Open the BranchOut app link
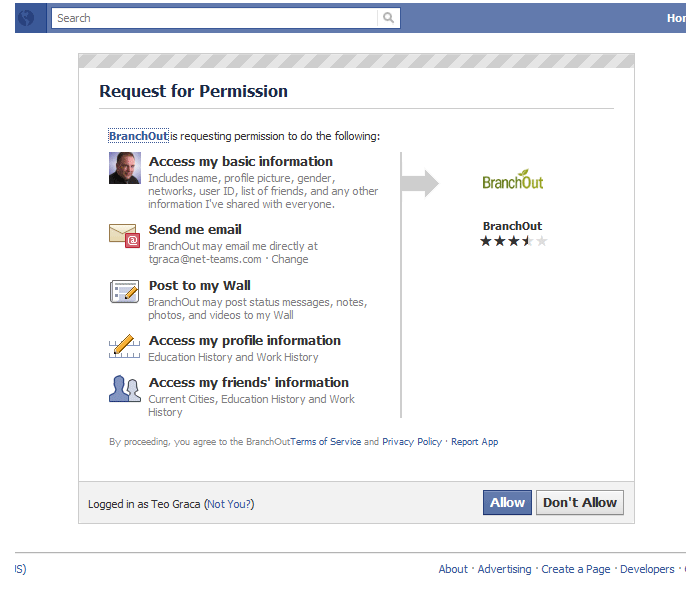697x590 pixels. tap(139, 136)
